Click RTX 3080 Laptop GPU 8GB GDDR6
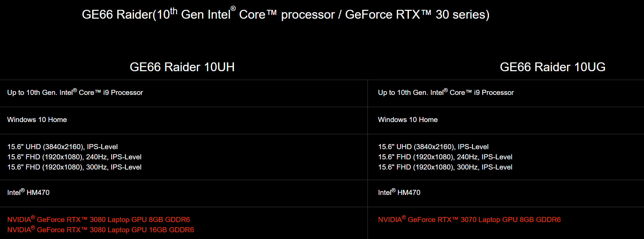 coord(98,219)
